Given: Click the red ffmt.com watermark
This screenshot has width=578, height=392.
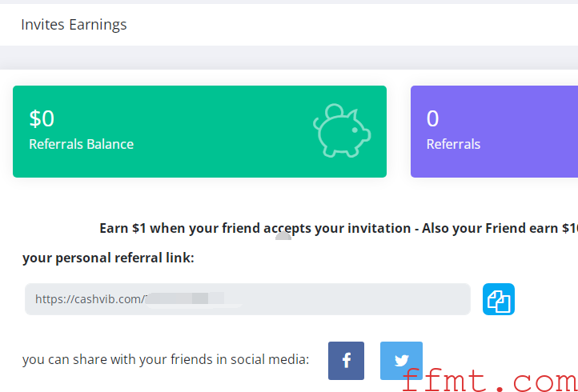Looking at the screenshot, I should tap(489, 379).
